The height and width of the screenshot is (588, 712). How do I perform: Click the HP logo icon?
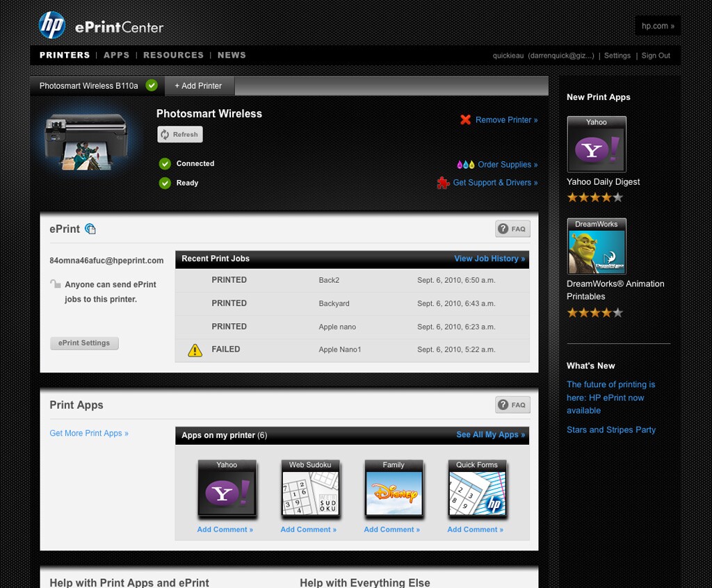tap(51, 25)
